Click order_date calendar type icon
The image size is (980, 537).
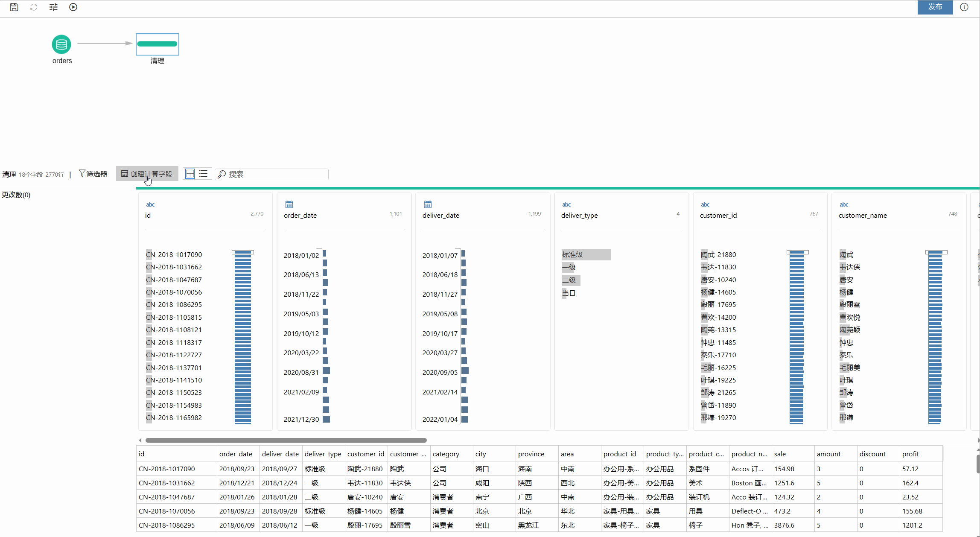[x=289, y=204]
